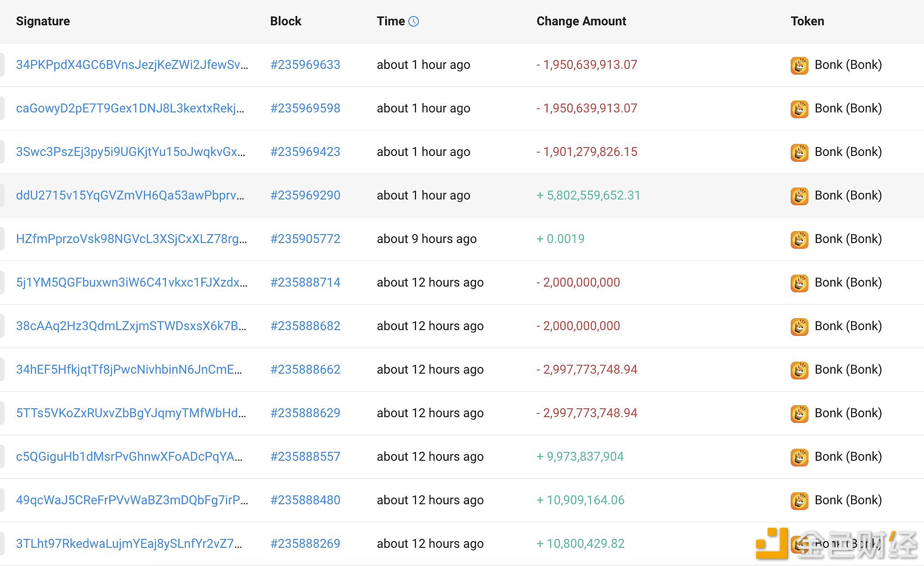
Task: Open signature 3TLht97RkedwaLujmYEa transaction
Action: 129,544
